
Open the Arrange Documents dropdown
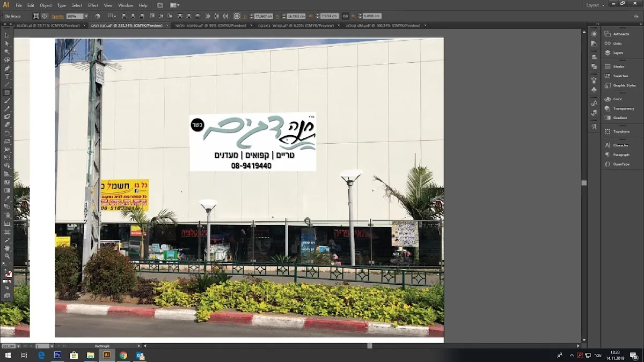[x=175, y=5]
